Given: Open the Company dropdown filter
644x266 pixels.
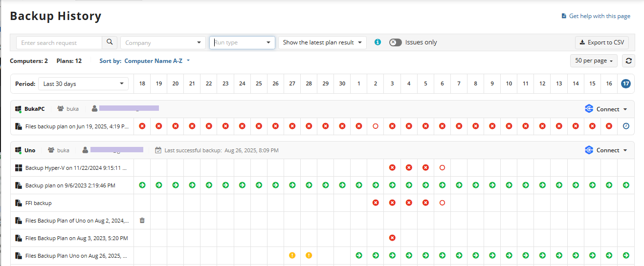Looking at the screenshot, I should coord(163,42).
